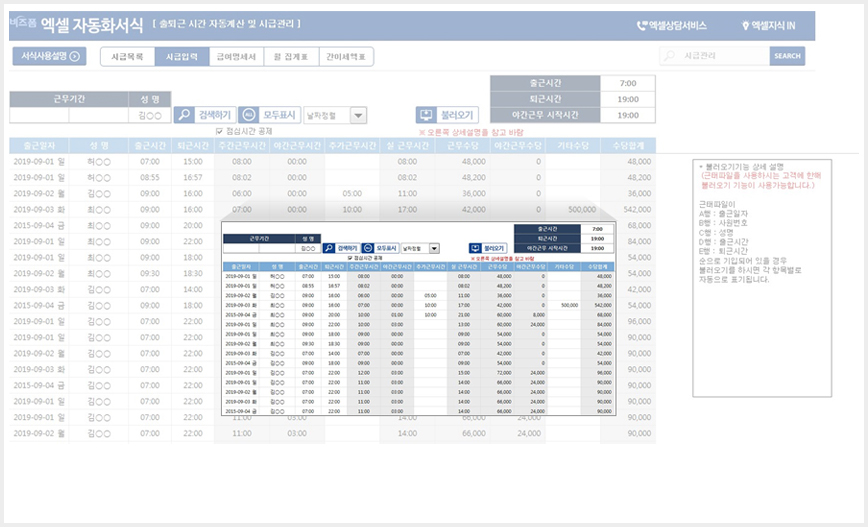Click the 비즈폼 logo in the header

pyautogui.click(x=23, y=23)
